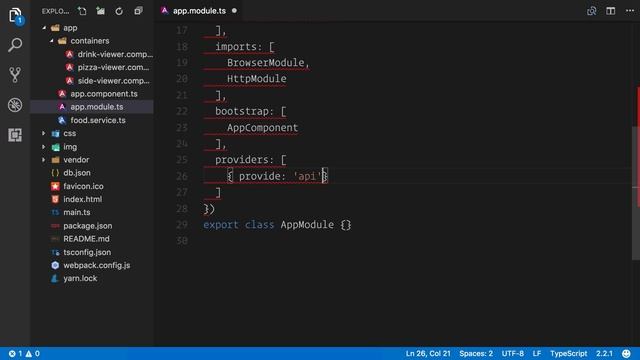
Task: Switch to the app.module.ts editor tab
Action: click(199, 11)
